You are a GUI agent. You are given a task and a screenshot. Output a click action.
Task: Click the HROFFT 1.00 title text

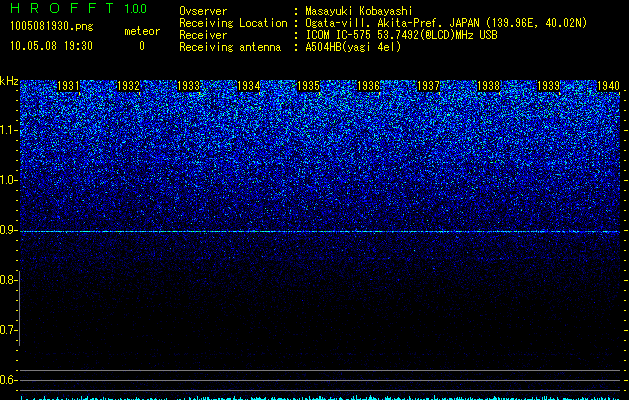point(78,8)
